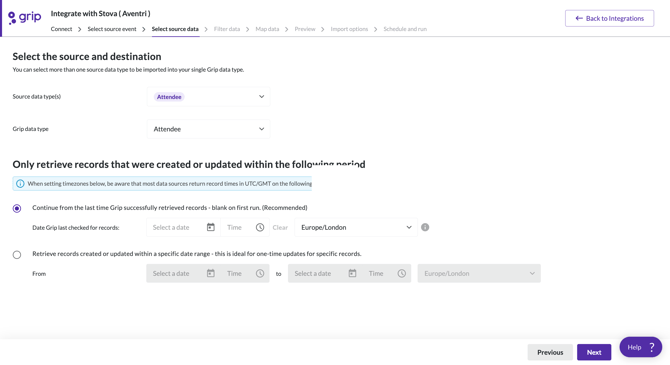Go to the Import options step

click(349, 29)
